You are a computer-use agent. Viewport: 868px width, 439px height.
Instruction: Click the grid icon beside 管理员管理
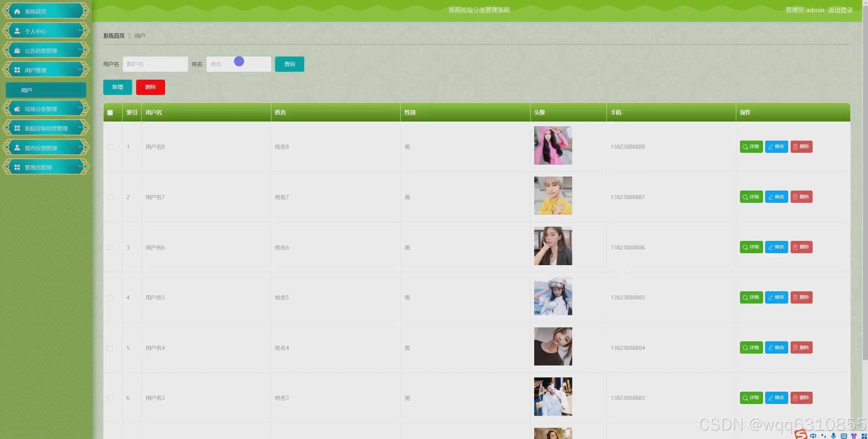[x=17, y=167]
